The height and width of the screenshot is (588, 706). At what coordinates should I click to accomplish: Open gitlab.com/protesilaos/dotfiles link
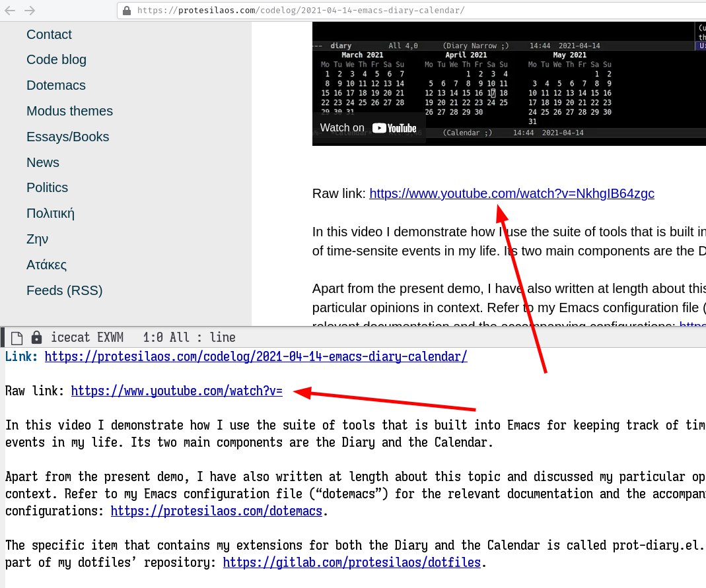351,562
